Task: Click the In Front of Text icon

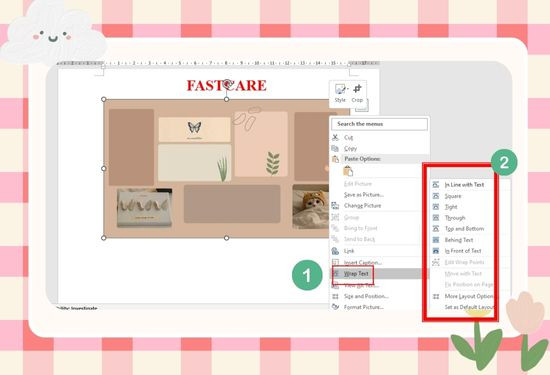Action: [436, 251]
